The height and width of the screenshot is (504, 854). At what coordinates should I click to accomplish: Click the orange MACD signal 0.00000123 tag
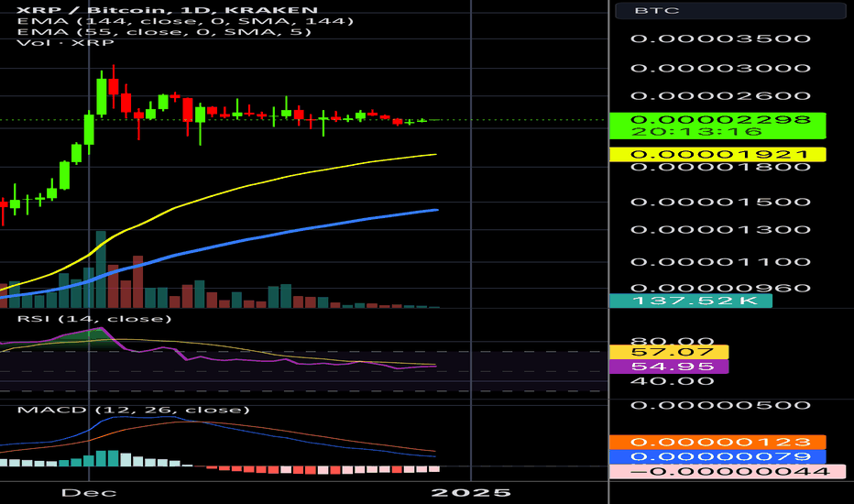tap(717, 442)
